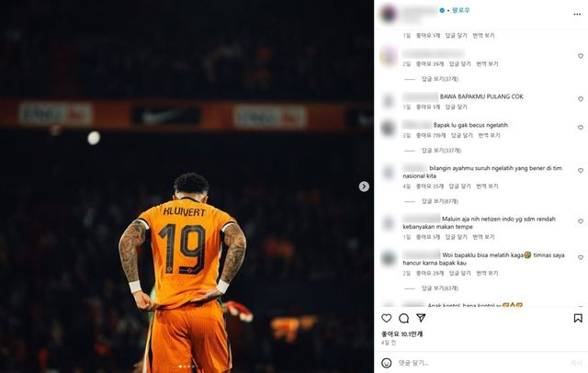This screenshot has width=588, height=373.
Task: Open the comment bubble icon
Action: [x=403, y=318]
